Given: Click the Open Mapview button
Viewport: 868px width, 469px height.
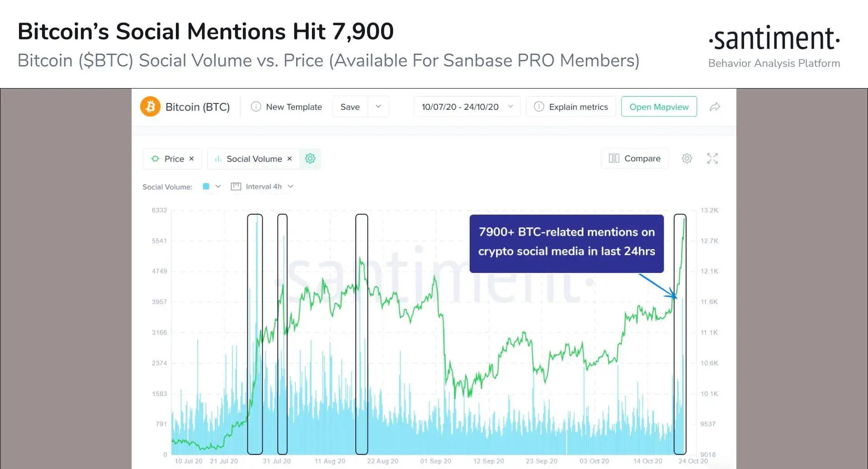Looking at the screenshot, I should (x=659, y=107).
